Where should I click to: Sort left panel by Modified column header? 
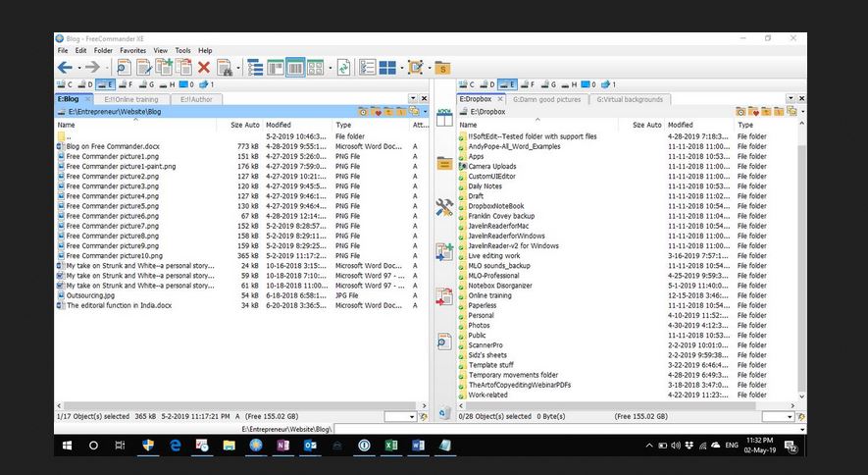[x=298, y=125]
